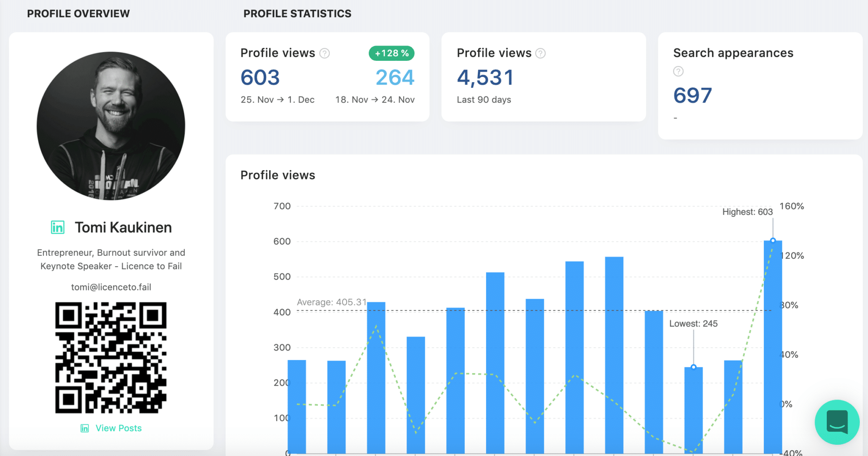The width and height of the screenshot is (868, 456).
Task: Click the 697 search appearances figure
Action: pos(693,96)
